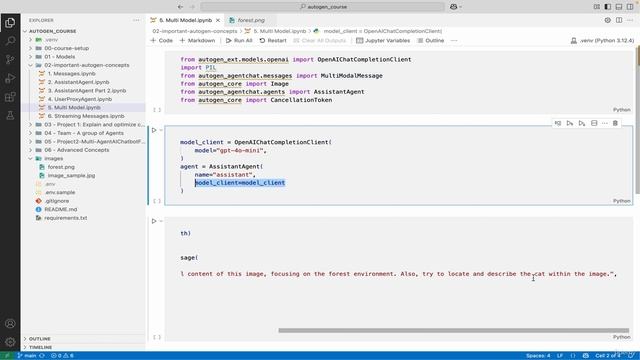Open the Source Control view
This screenshot has height=360, width=640.
click(x=10, y=60)
